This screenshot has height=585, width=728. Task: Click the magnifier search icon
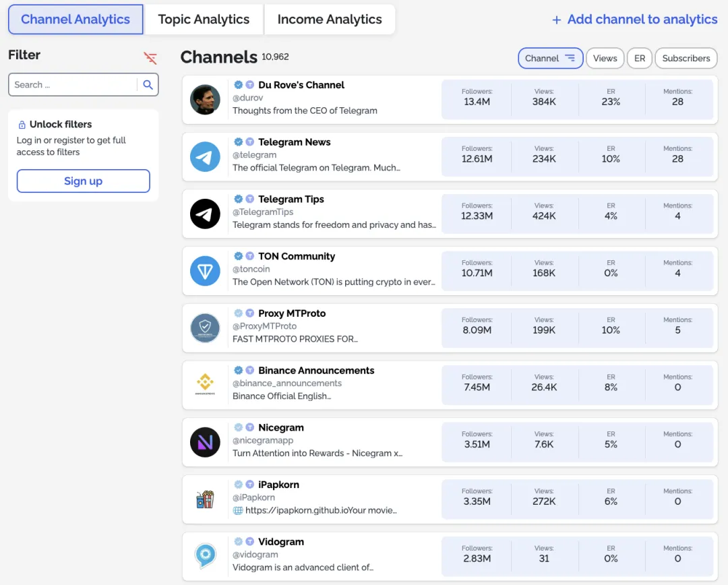tap(148, 84)
